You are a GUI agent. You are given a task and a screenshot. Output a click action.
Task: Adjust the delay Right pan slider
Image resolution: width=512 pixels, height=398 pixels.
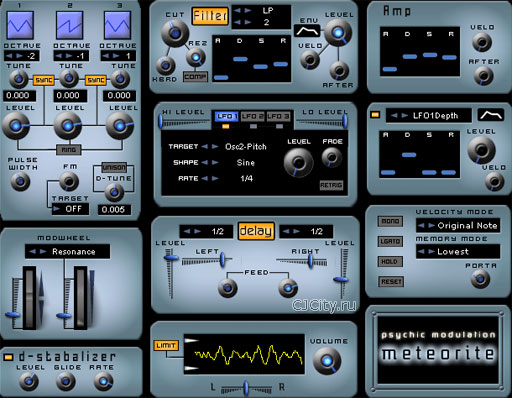(311, 261)
